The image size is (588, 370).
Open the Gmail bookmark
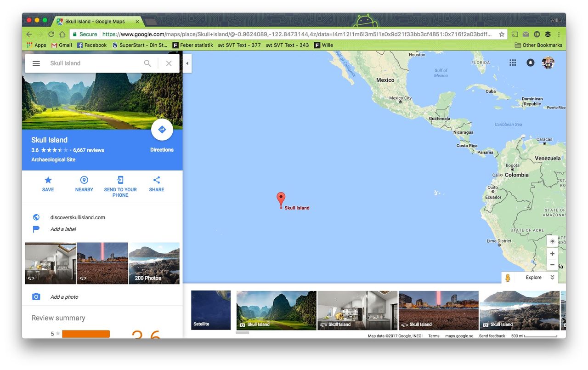(62, 45)
